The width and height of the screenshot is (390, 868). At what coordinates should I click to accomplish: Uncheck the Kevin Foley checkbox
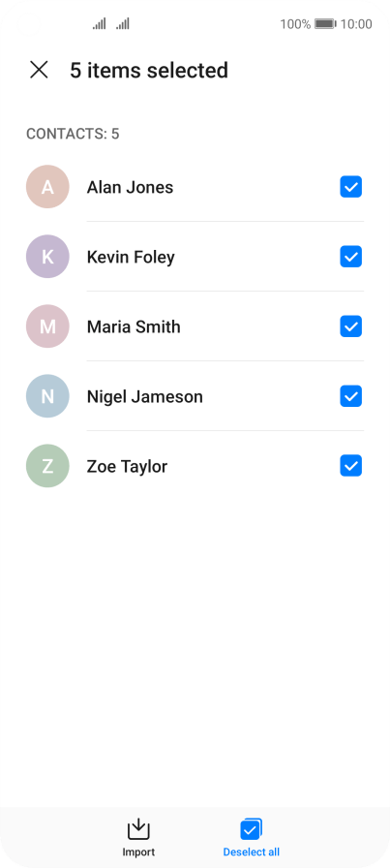pyautogui.click(x=350, y=257)
